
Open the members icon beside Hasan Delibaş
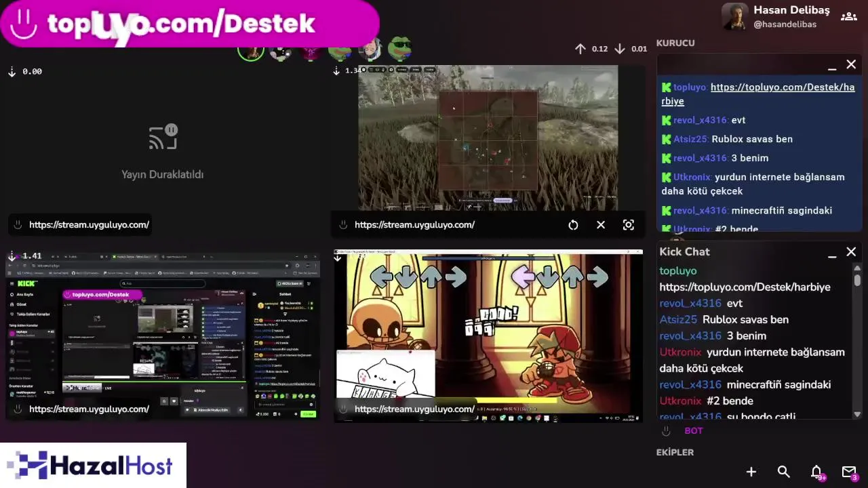(849, 16)
